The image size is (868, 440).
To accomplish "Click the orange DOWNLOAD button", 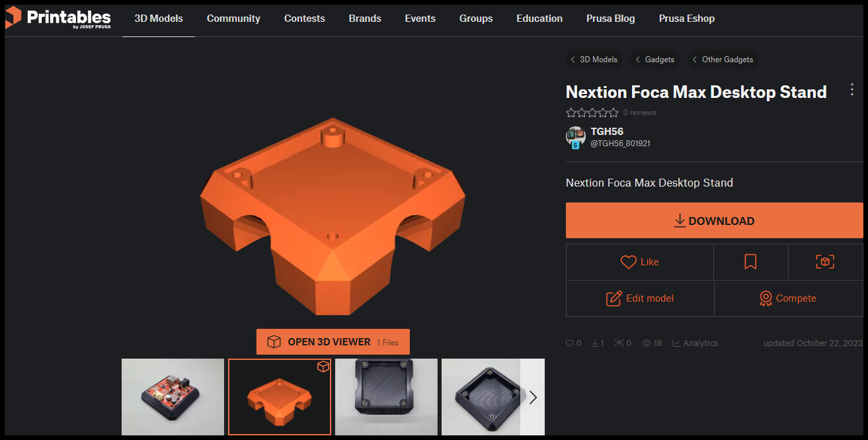I will (x=715, y=220).
